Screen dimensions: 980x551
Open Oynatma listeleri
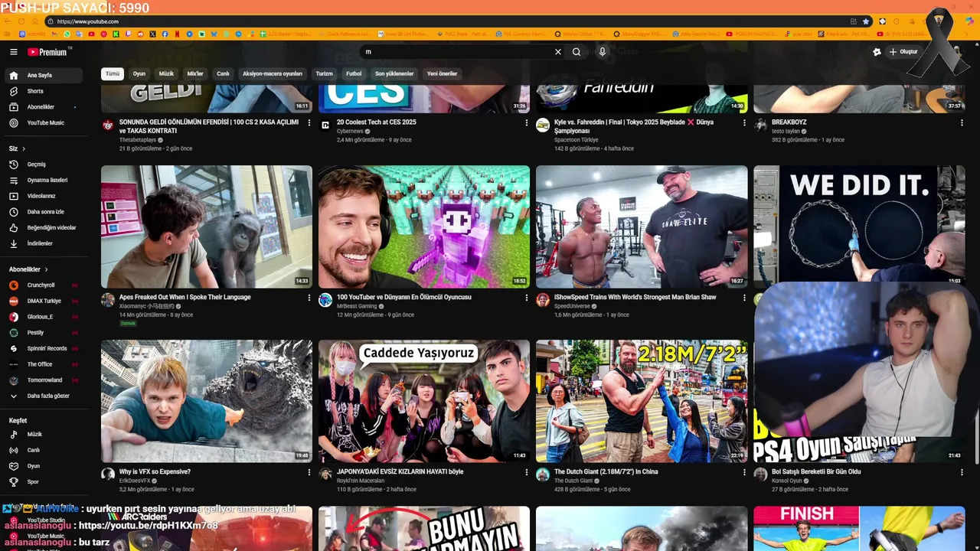point(45,181)
